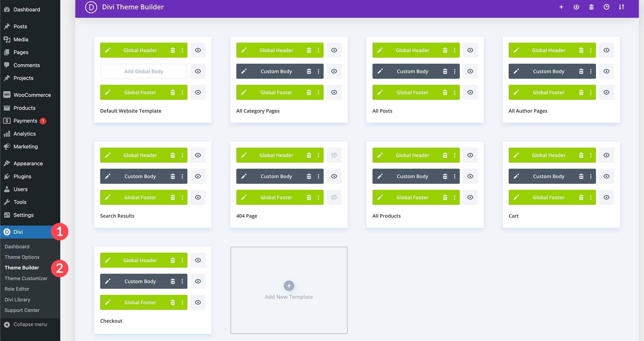The width and height of the screenshot is (644, 341).
Task: Open the Theme Builder history icon
Action: coord(606,7)
